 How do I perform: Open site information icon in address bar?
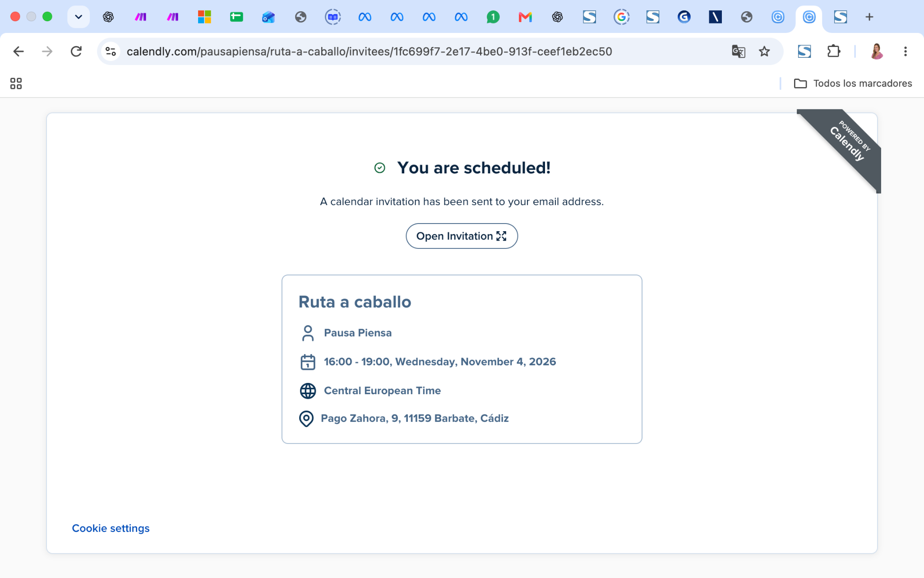click(x=111, y=51)
